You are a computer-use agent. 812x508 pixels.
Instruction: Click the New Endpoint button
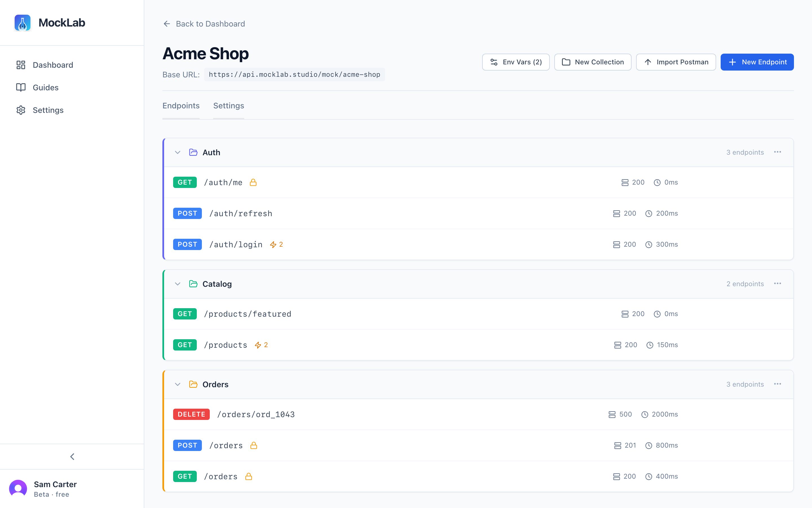(757, 62)
